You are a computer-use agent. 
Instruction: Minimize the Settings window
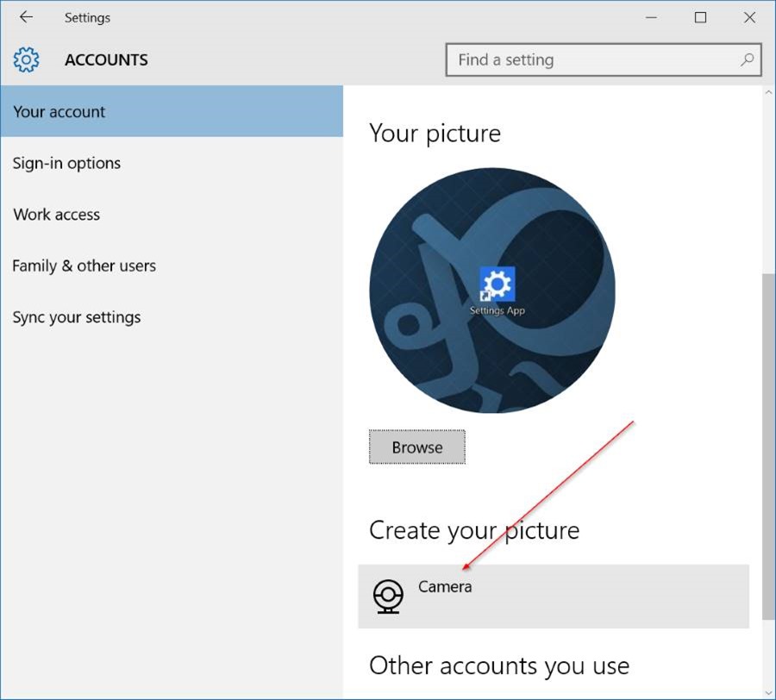pyautogui.click(x=653, y=17)
